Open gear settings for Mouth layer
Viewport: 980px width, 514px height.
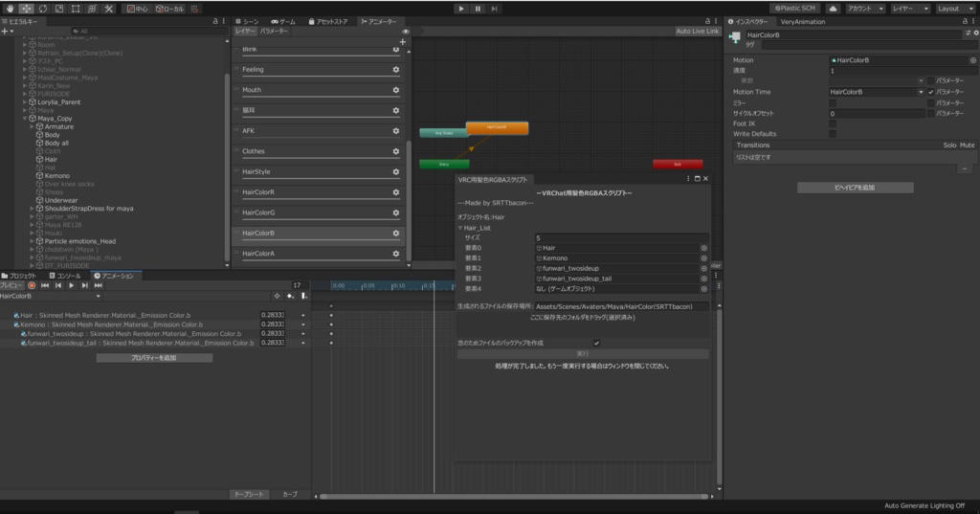click(395, 90)
